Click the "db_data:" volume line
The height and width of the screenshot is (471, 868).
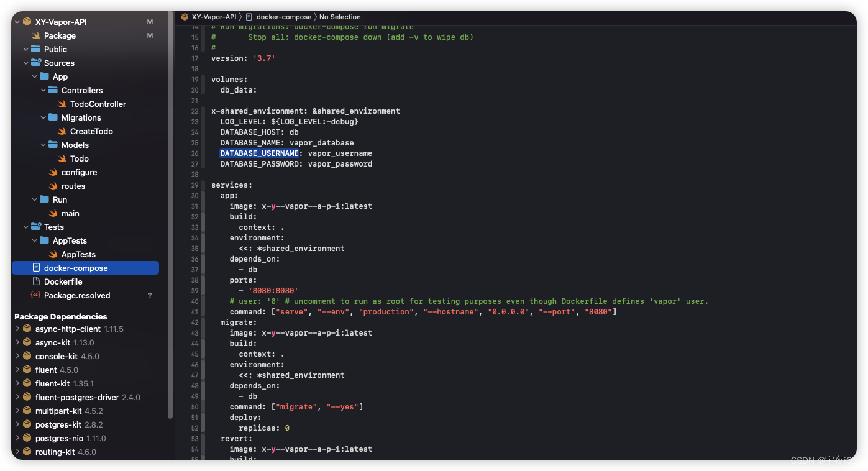coord(239,90)
